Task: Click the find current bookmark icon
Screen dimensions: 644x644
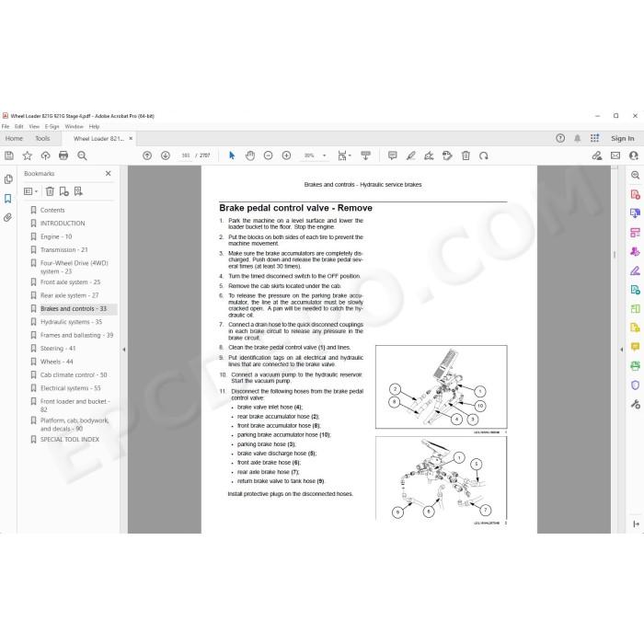Action: 78,191
